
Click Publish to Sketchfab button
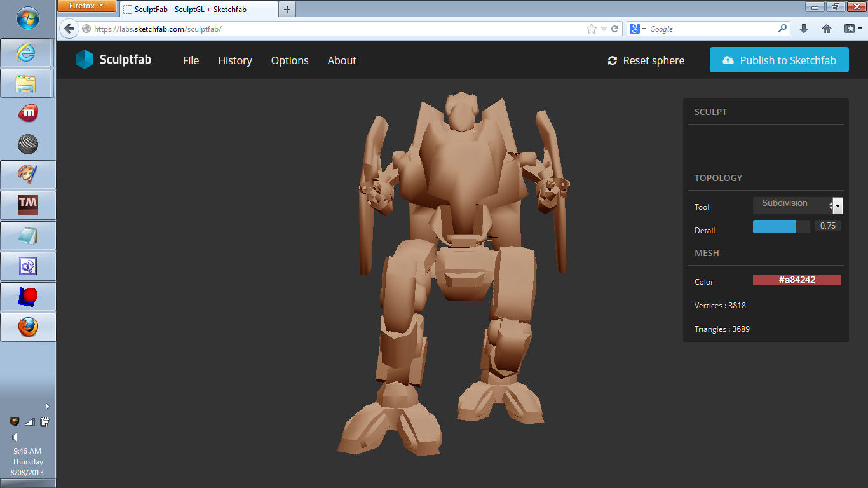click(x=779, y=60)
